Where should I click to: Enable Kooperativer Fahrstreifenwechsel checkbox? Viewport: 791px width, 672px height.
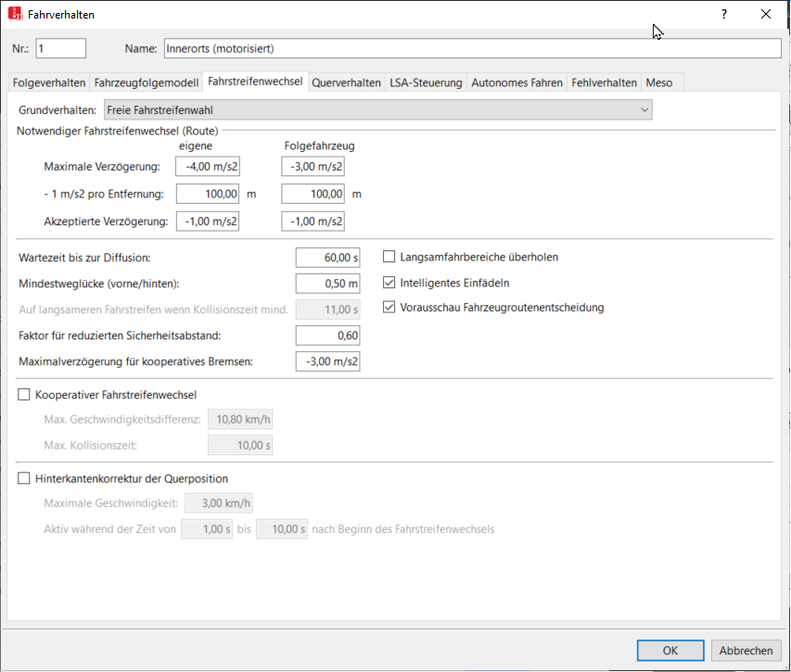[x=25, y=395]
